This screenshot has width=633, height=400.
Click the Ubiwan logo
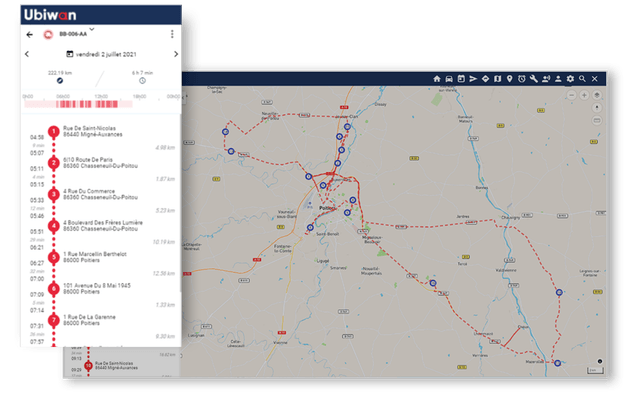[50, 15]
